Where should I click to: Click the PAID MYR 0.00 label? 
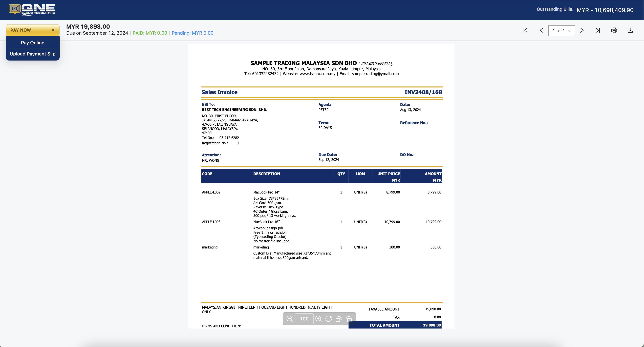click(x=150, y=33)
